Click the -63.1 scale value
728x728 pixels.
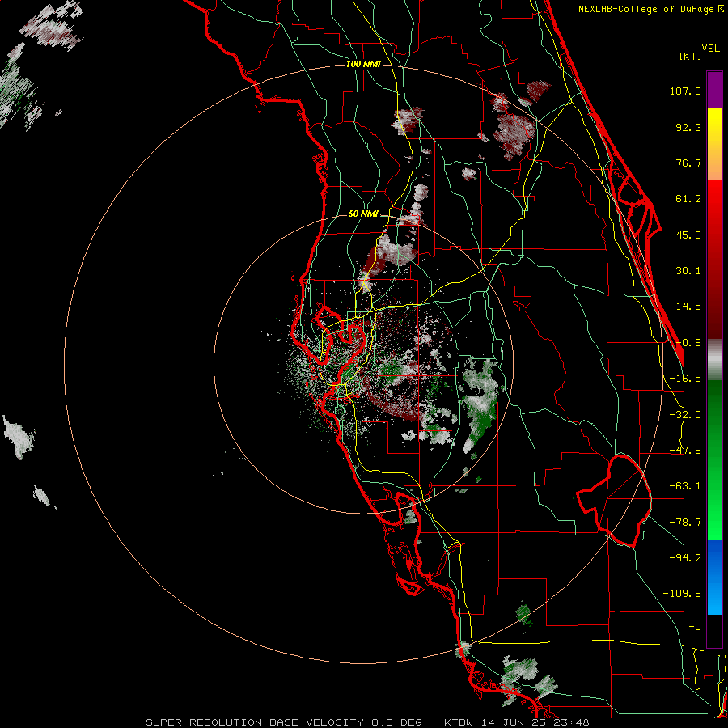tap(685, 486)
